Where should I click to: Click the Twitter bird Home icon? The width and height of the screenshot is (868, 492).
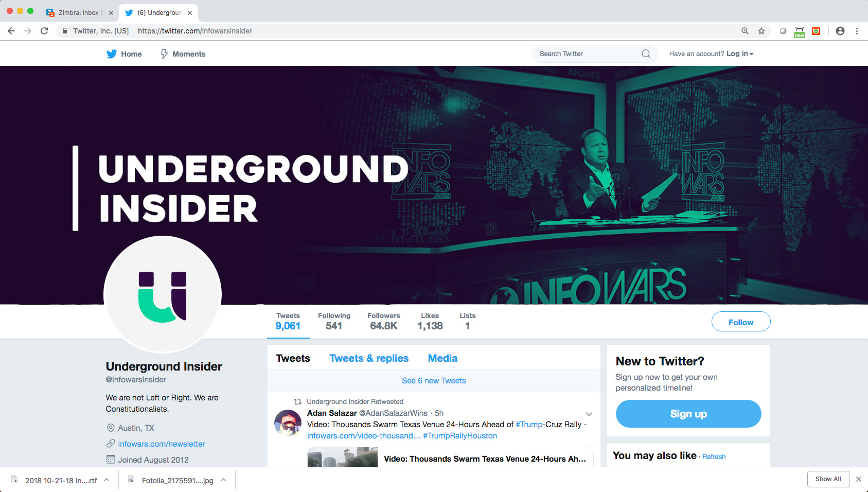pyautogui.click(x=112, y=54)
